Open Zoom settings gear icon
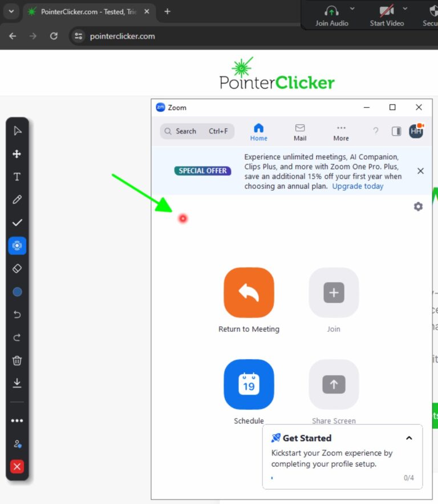438x504 pixels. click(418, 206)
